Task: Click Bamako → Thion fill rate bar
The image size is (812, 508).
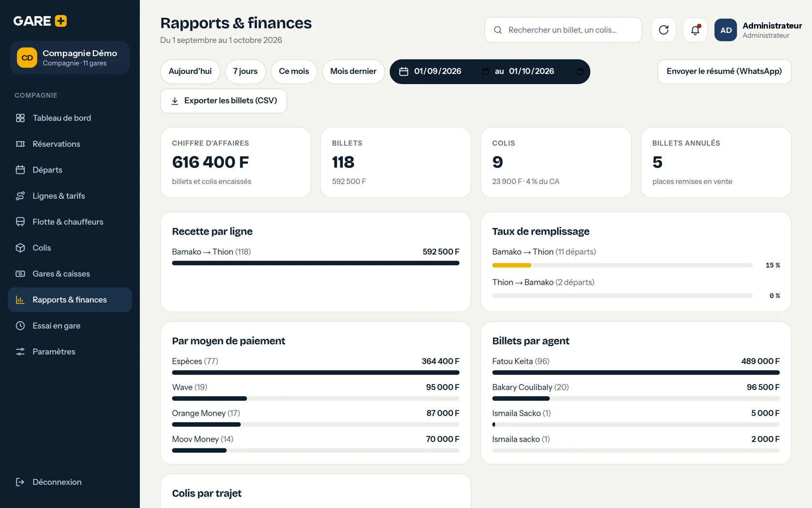Action: 622,265
